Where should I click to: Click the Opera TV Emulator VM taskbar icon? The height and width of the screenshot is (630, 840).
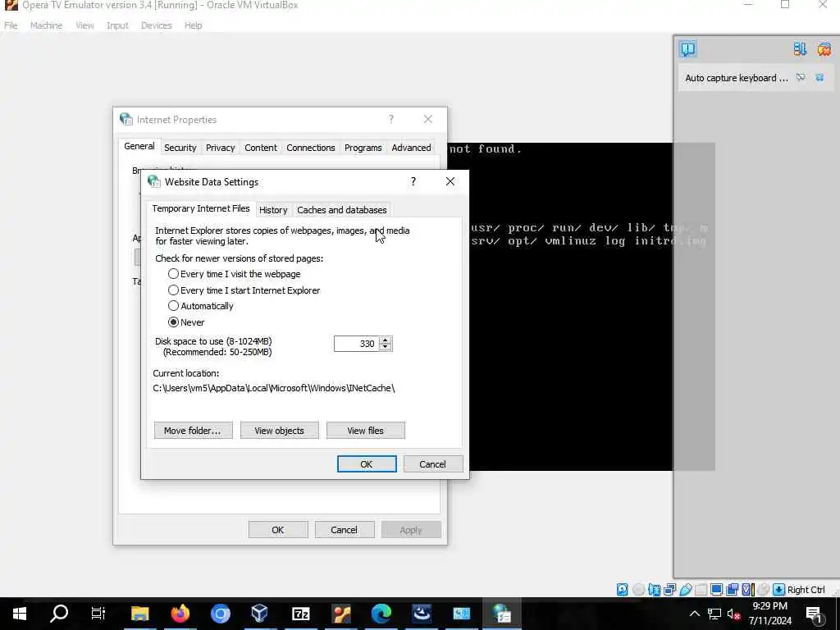pos(340,614)
